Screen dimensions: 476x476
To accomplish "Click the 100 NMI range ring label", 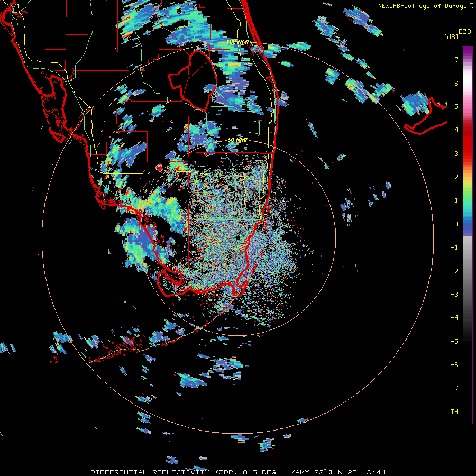I will pyautogui.click(x=237, y=42).
